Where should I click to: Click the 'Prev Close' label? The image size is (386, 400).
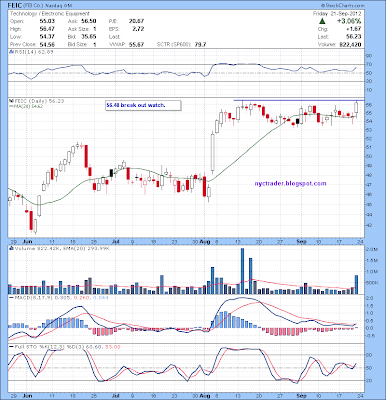point(22,44)
